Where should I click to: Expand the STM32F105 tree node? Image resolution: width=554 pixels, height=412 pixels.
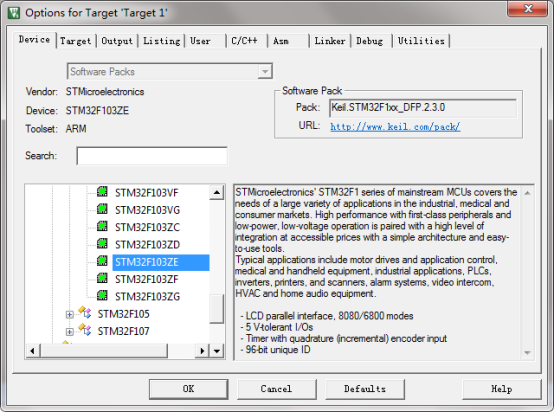click(x=70, y=314)
